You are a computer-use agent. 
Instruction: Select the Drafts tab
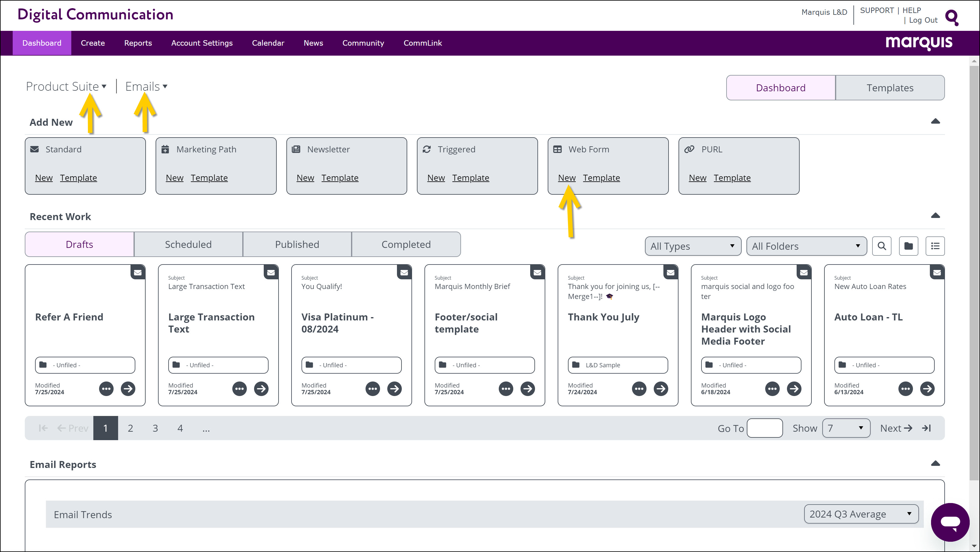[79, 244]
